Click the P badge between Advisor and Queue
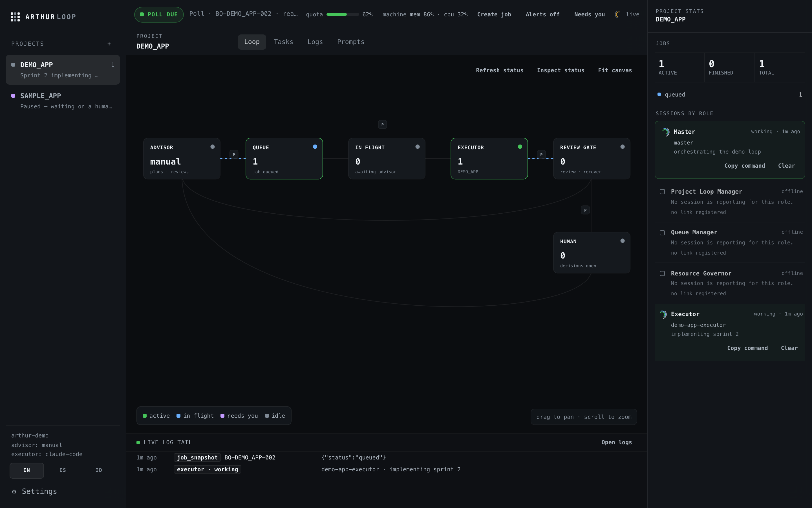 234,155
